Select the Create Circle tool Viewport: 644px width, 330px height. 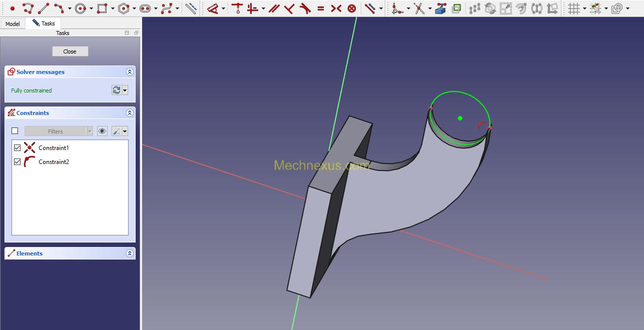click(81, 8)
